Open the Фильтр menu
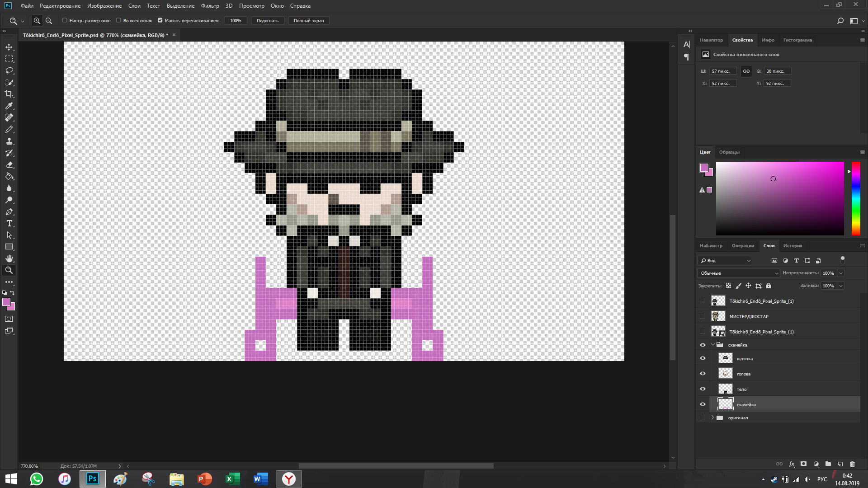868x488 pixels. coord(210,6)
